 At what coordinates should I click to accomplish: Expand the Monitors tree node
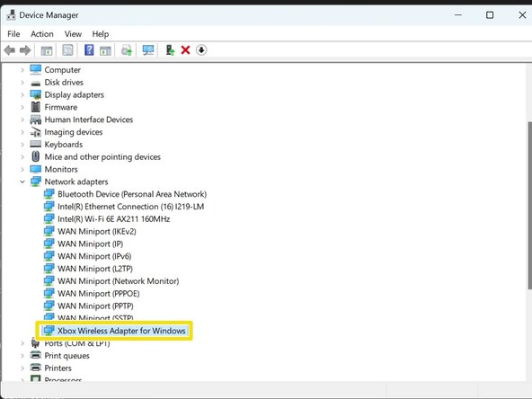(22, 169)
